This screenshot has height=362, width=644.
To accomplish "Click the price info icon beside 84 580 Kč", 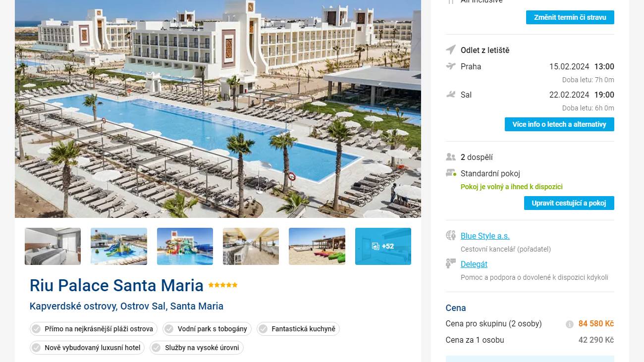I will tap(570, 324).
